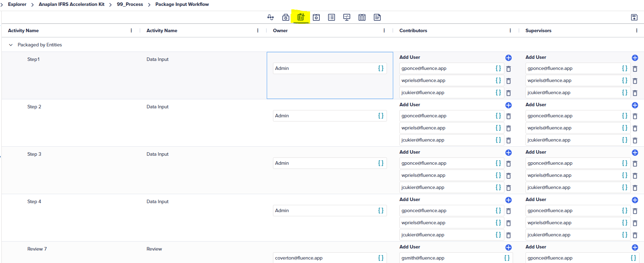Screen dimensions: 644x263
Task: Delete jcukier contributor from Step 2
Action: [x=509, y=140]
